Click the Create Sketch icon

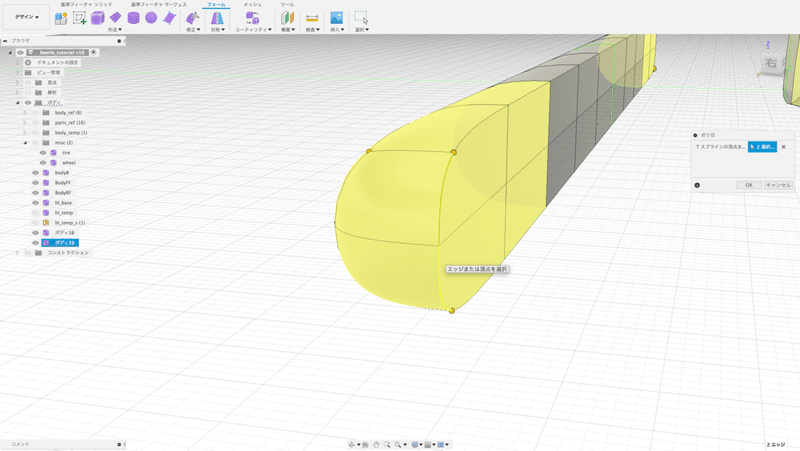tap(79, 18)
